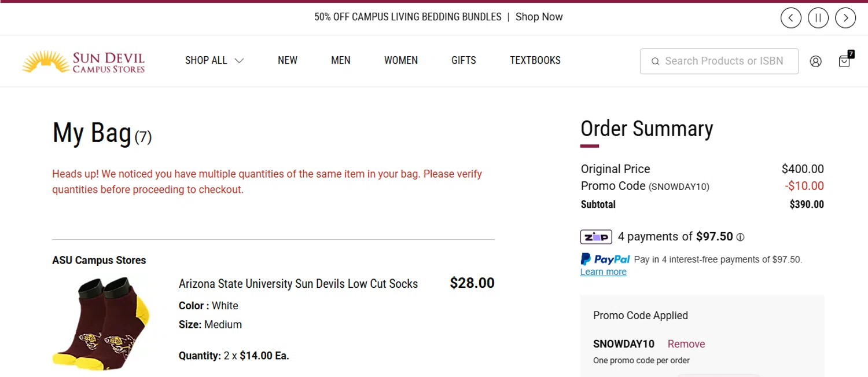Open the Women menu item
This screenshot has height=377, width=868.
coord(401,60)
